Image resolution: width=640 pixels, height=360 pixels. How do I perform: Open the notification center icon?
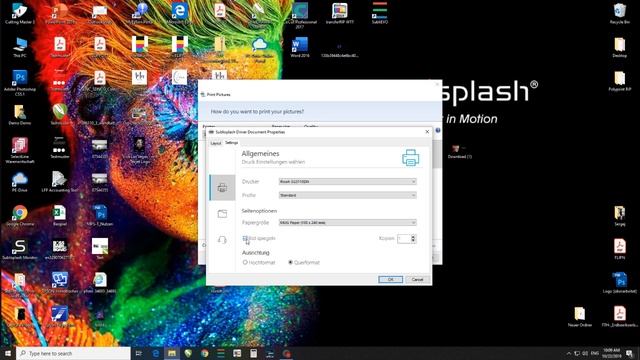point(630,353)
